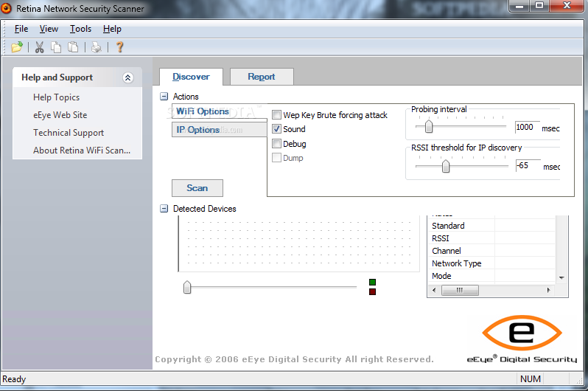The height and width of the screenshot is (391, 588).
Task: Click the Ready status bar text
Action: 14,379
